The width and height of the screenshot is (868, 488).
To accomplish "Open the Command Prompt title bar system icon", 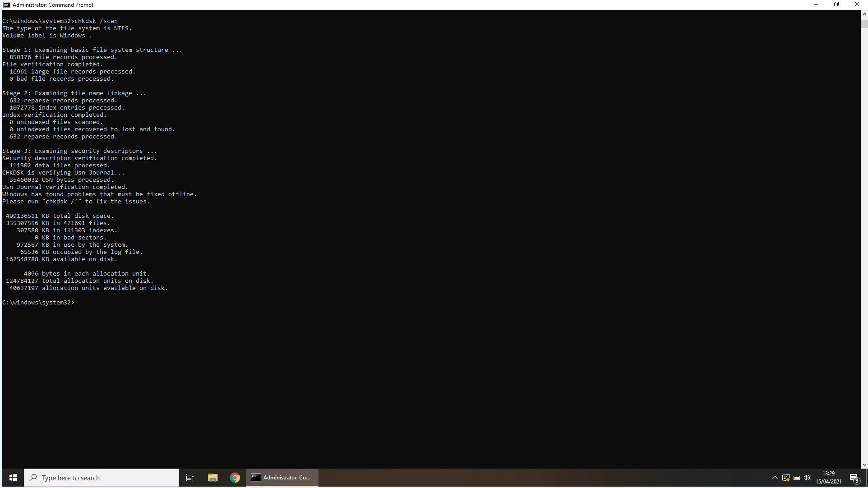I will coord(6,5).
